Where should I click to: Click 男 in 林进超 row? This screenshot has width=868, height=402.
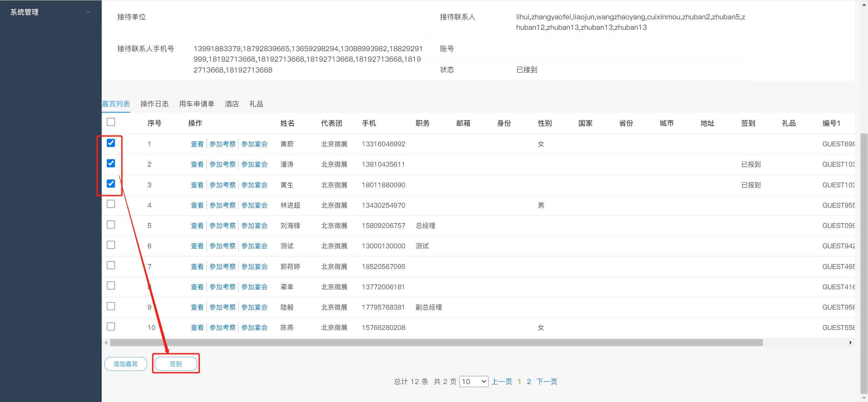click(541, 205)
